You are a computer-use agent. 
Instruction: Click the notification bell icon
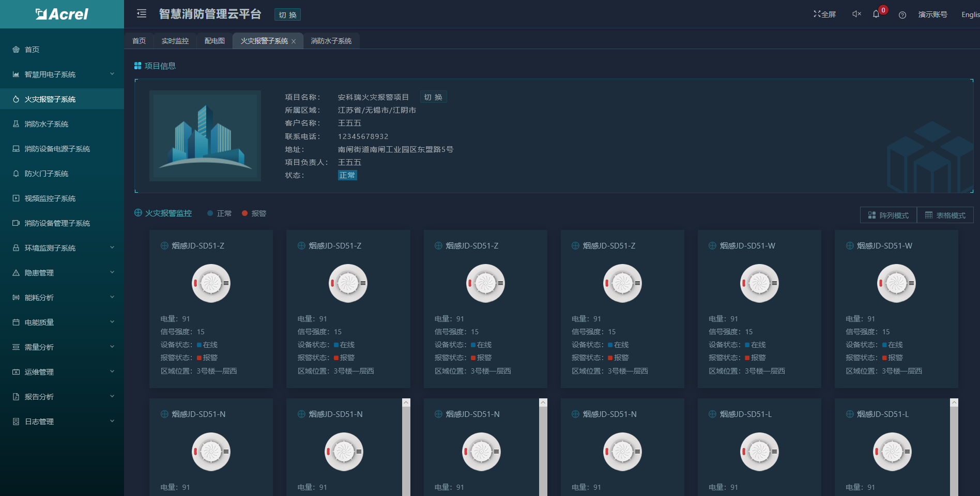876,14
